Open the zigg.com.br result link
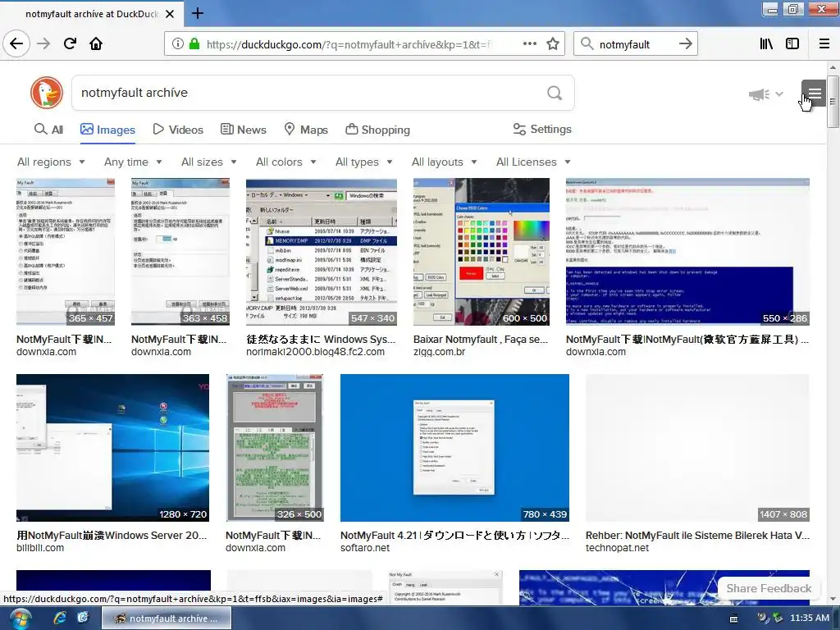Image resolution: width=840 pixels, height=630 pixels. (x=439, y=352)
